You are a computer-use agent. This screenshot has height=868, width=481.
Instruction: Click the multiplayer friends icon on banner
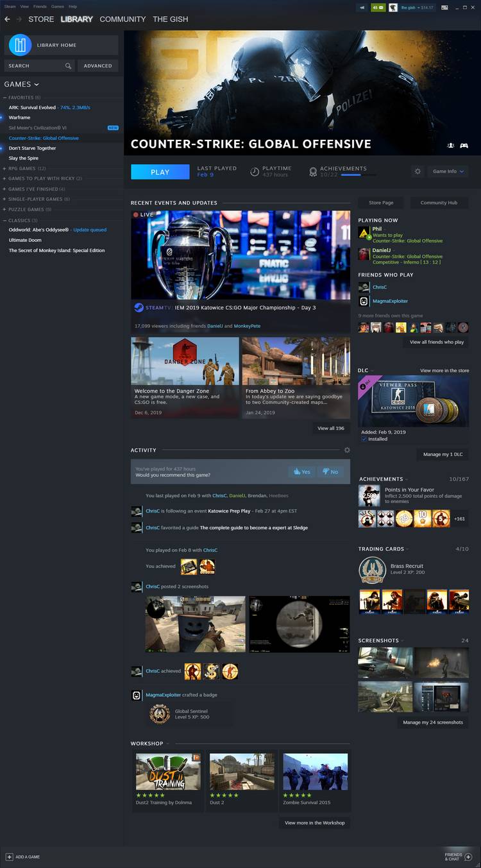[451, 146]
